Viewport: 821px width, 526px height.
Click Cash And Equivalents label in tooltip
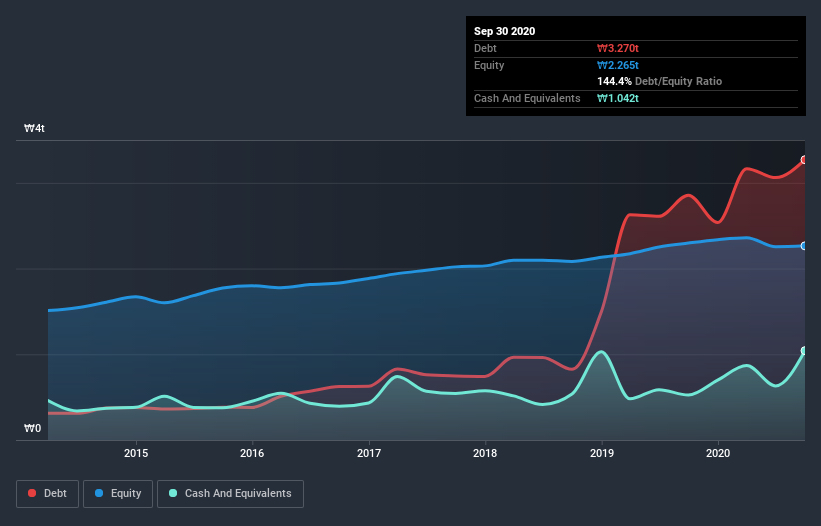[x=527, y=98]
